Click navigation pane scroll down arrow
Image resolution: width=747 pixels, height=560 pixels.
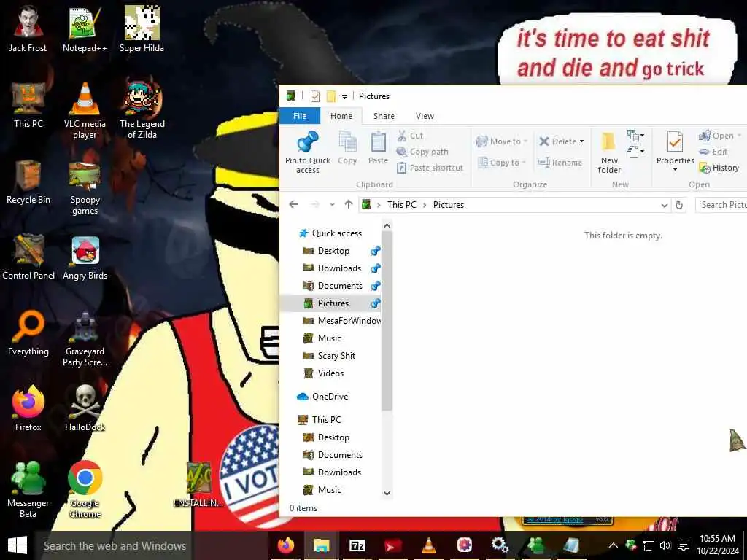pos(387,494)
